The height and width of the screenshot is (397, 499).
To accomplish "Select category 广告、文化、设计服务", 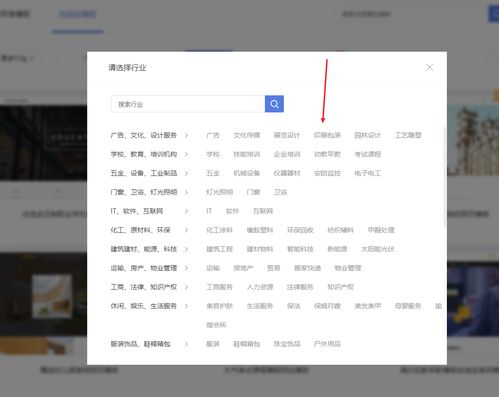I will click(144, 135).
